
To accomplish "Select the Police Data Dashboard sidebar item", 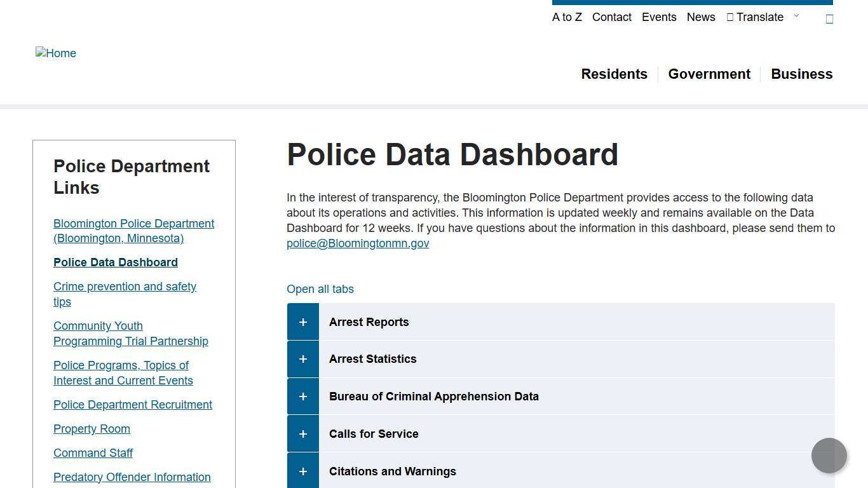I will [x=115, y=262].
